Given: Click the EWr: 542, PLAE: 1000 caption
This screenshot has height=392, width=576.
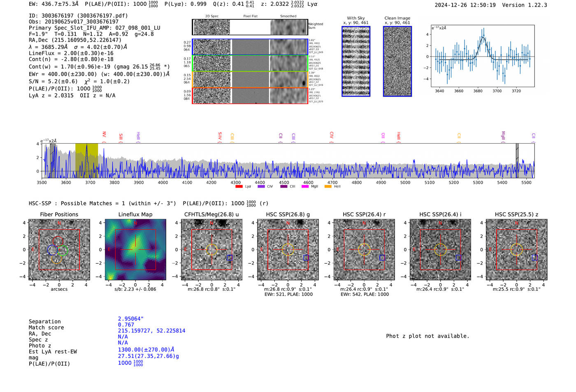Looking at the screenshot, I should (365, 294).
